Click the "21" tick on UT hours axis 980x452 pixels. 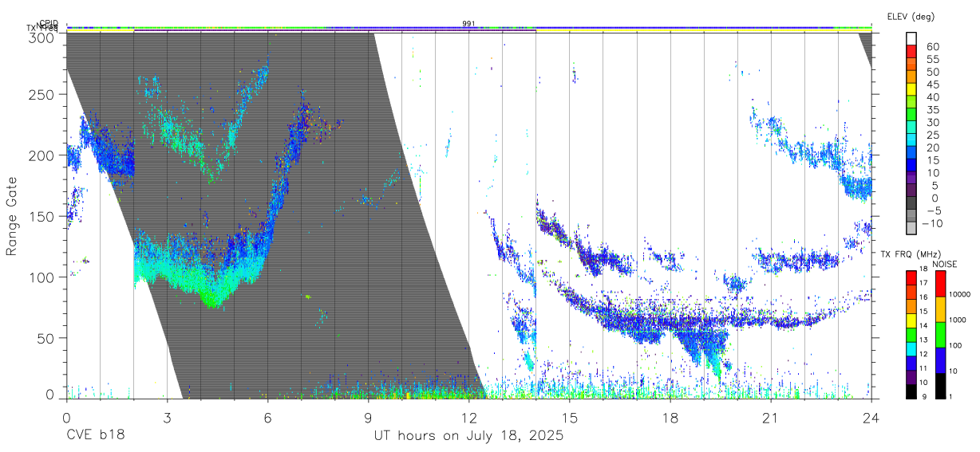pos(771,418)
